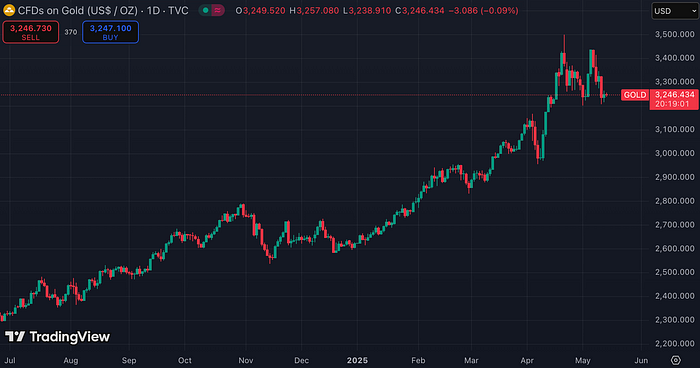
Task: Click the Nov time axis label
Action: (x=246, y=360)
